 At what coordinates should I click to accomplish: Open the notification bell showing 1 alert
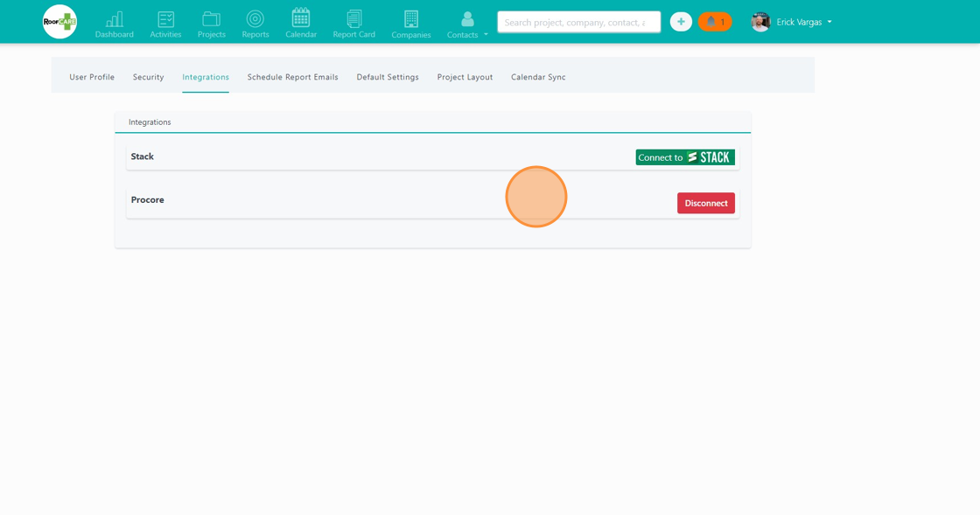[x=715, y=21]
